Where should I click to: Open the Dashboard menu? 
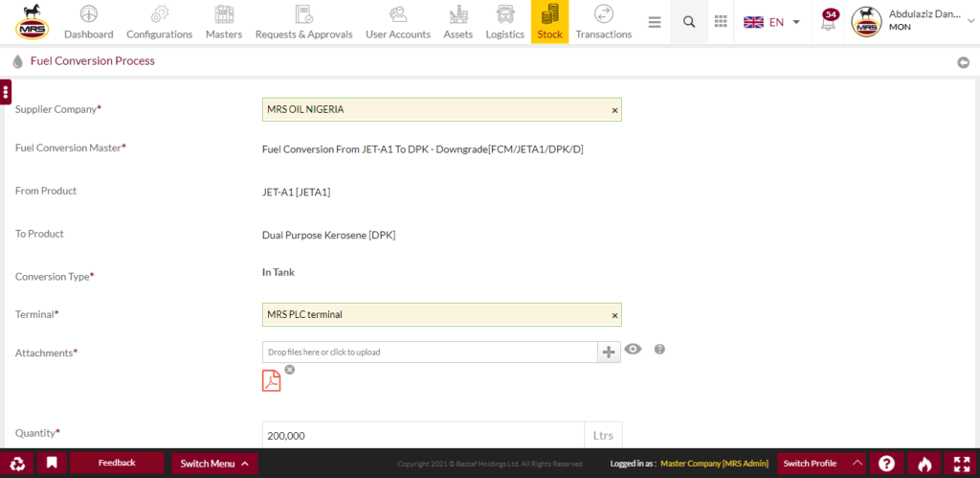pos(89,23)
